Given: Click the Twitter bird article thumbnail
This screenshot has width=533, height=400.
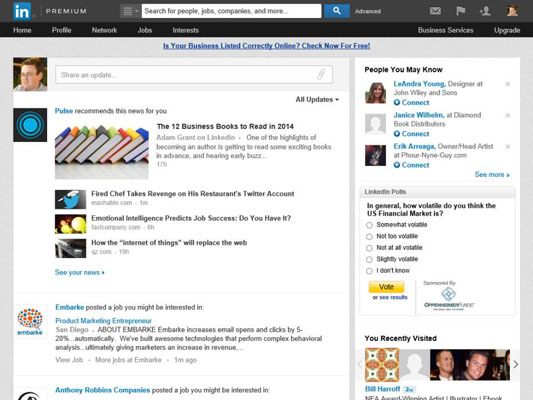Looking at the screenshot, I should coord(70,199).
